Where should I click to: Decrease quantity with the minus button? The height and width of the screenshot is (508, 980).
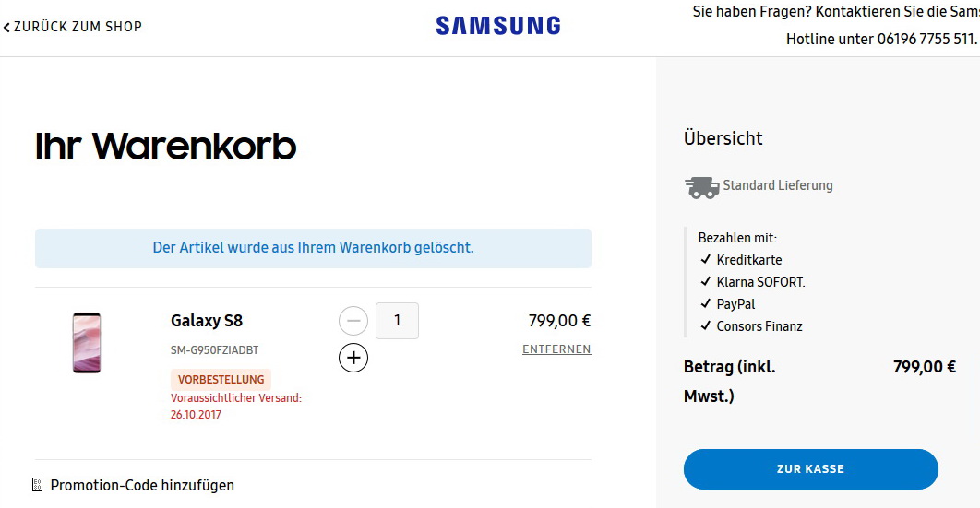pyautogui.click(x=353, y=321)
